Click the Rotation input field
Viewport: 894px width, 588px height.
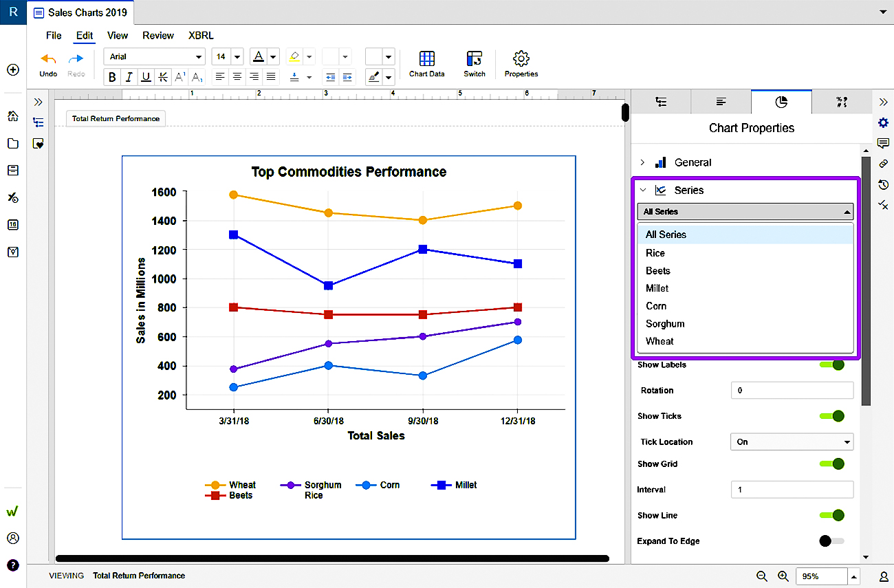[x=792, y=391]
